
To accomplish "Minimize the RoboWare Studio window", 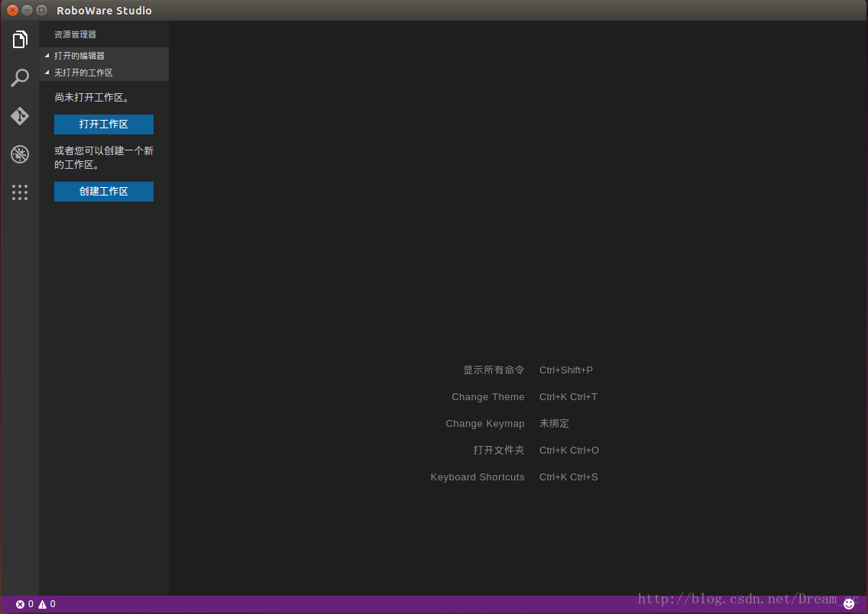I will click(27, 10).
